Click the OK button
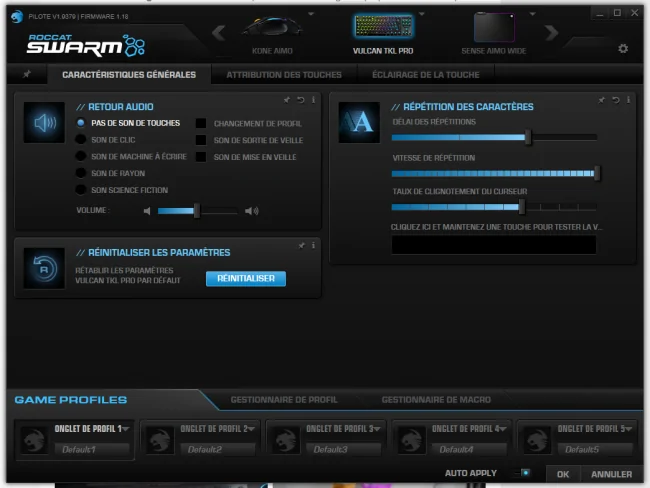Image resolution: width=650 pixels, height=488 pixels. click(563, 474)
